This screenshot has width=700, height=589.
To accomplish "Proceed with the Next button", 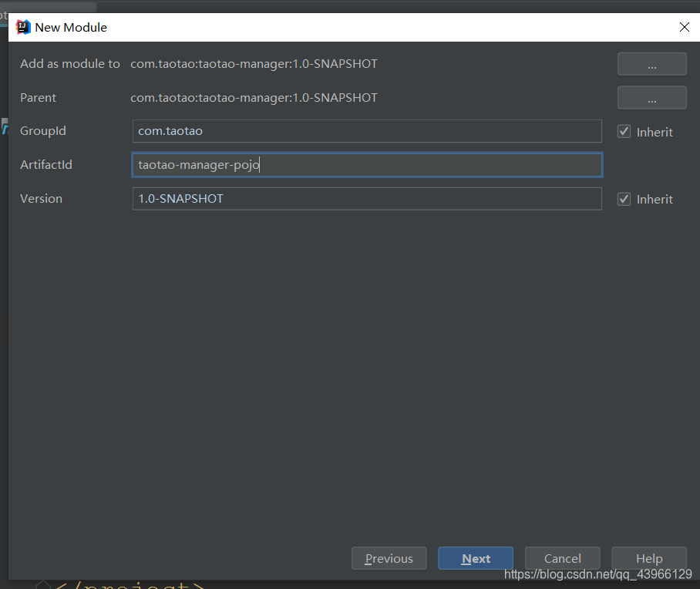I will [476, 558].
